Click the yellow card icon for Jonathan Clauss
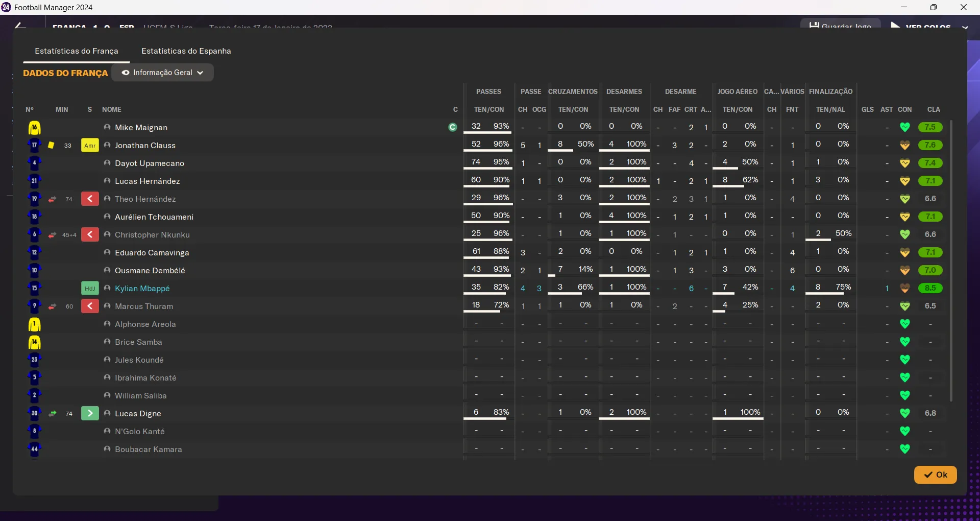The height and width of the screenshot is (521, 980). coord(51,145)
